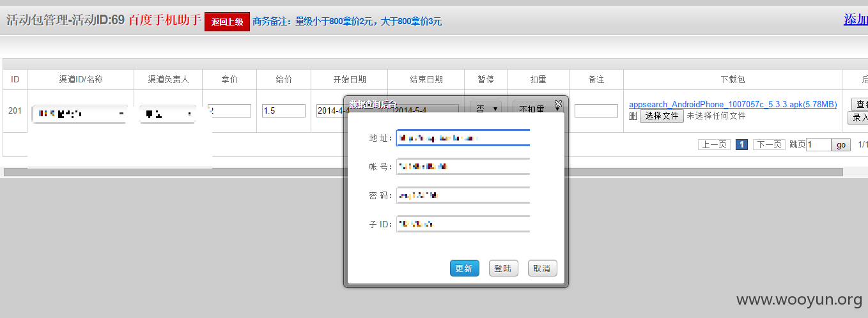Click the 扣量 column header
868x318 pixels.
(538, 80)
